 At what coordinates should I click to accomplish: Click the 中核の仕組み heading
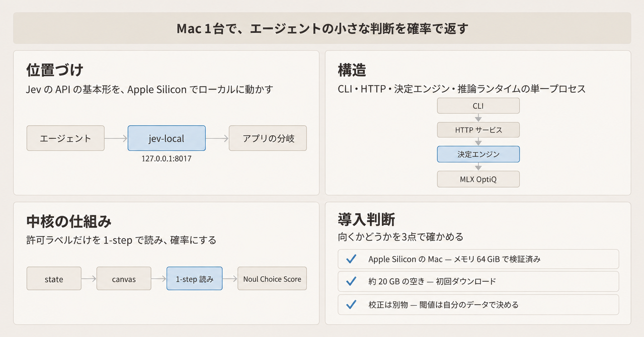pos(68,221)
